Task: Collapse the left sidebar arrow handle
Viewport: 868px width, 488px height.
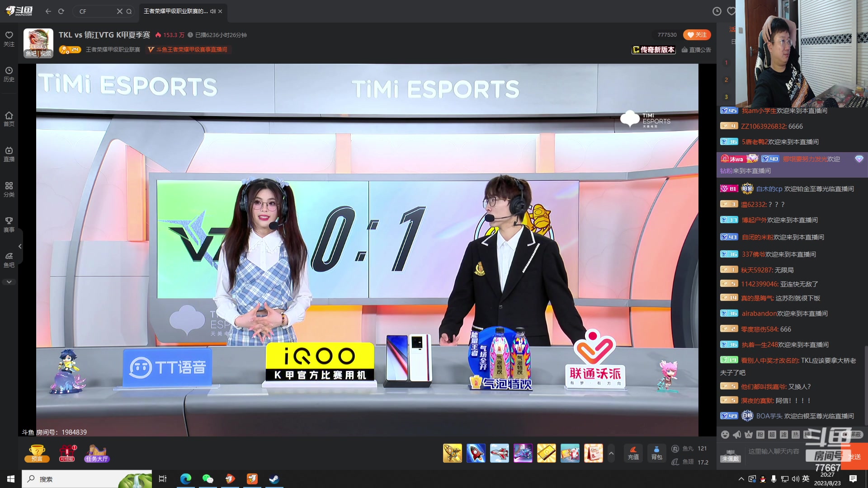Action: (20, 246)
